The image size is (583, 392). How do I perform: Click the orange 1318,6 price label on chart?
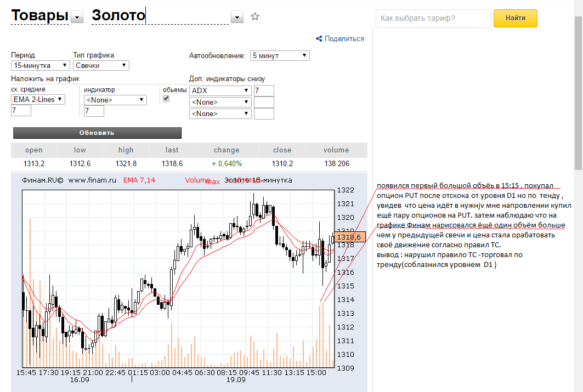[349, 237]
